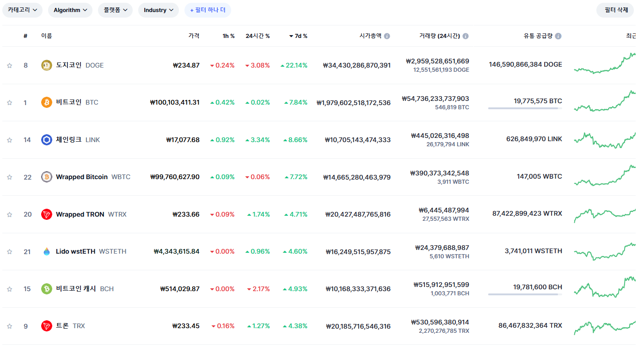Image resolution: width=644 pixels, height=349 pixels.
Task: Click info icon next to 시가총액
Action: click(387, 36)
